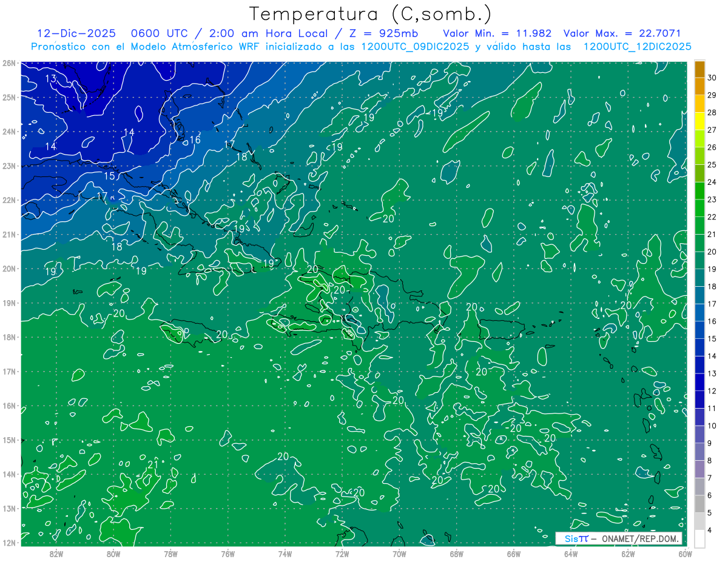The image size is (728, 562).
Task: Click the title "Temperatura (C,somb.)"
Action: (371, 15)
